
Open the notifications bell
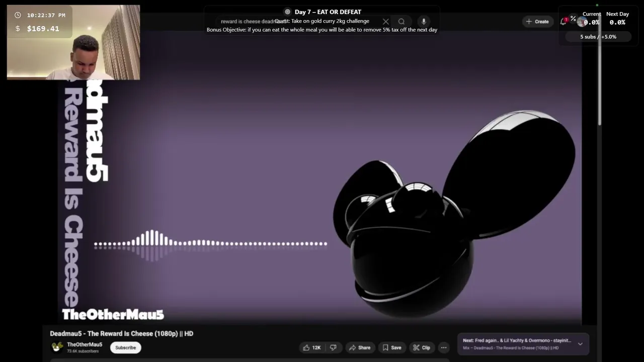(563, 21)
